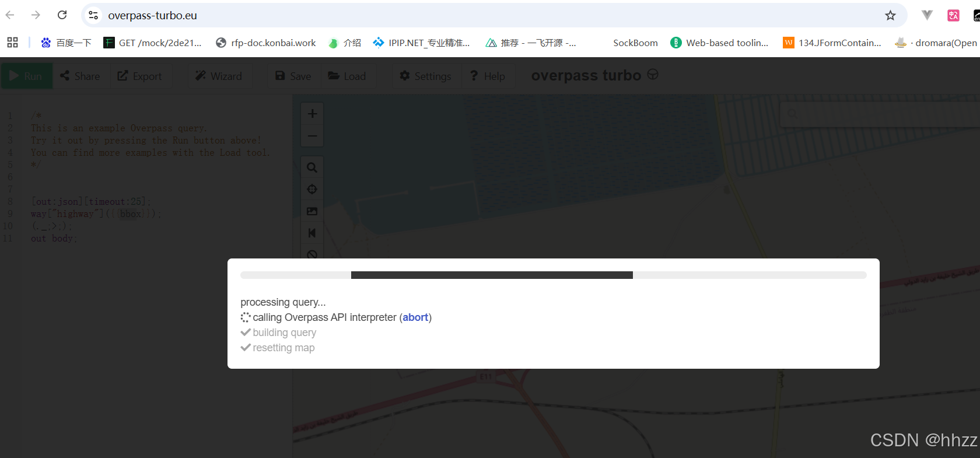View site information icon in address bar
The height and width of the screenshot is (458, 980).
pyautogui.click(x=93, y=15)
